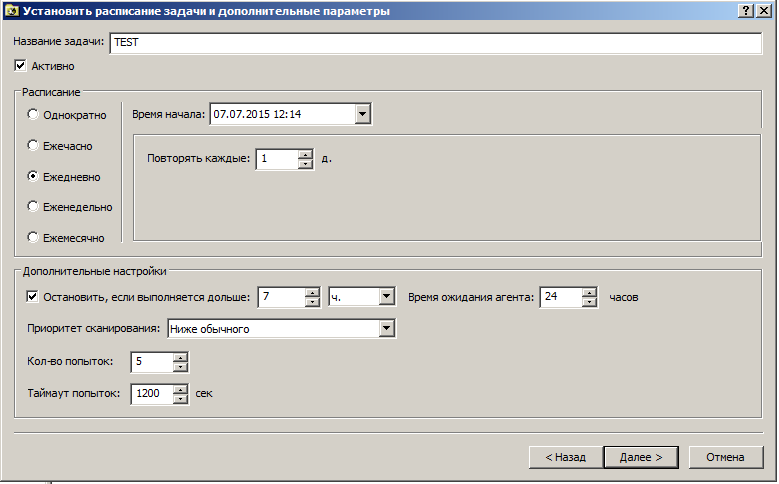
Task: Click the Время ожидания агента label
Action: point(470,297)
